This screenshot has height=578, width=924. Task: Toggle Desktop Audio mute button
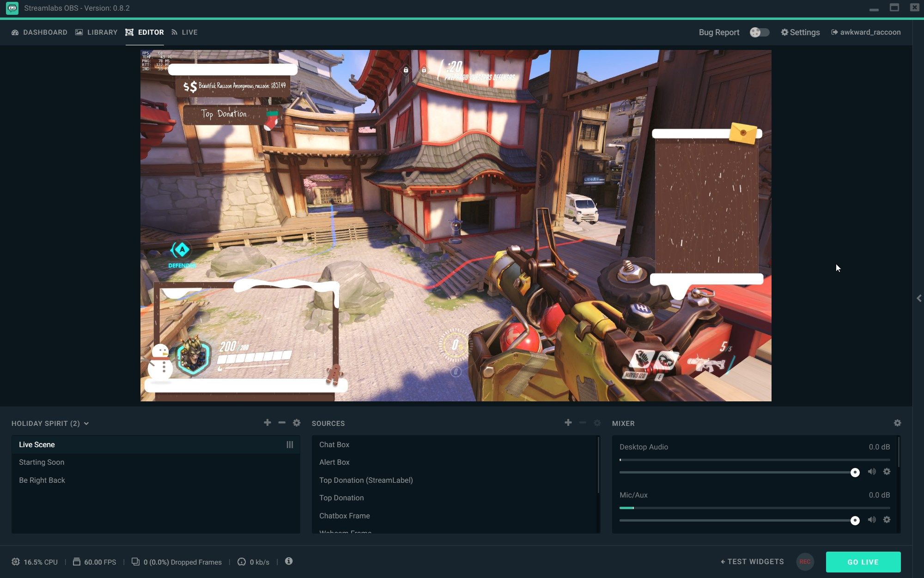coord(871,472)
